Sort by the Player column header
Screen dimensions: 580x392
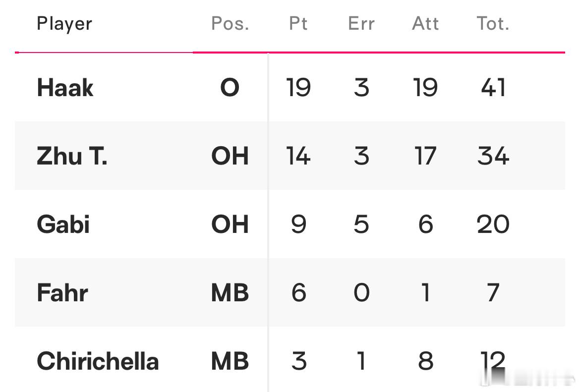pyautogui.click(x=64, y=24)
